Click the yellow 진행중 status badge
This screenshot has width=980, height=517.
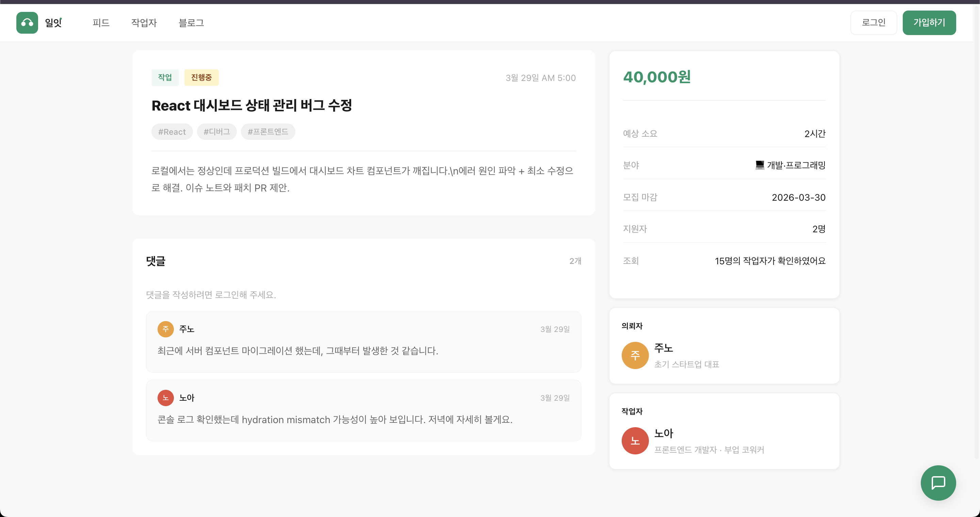tap(201, 78)
